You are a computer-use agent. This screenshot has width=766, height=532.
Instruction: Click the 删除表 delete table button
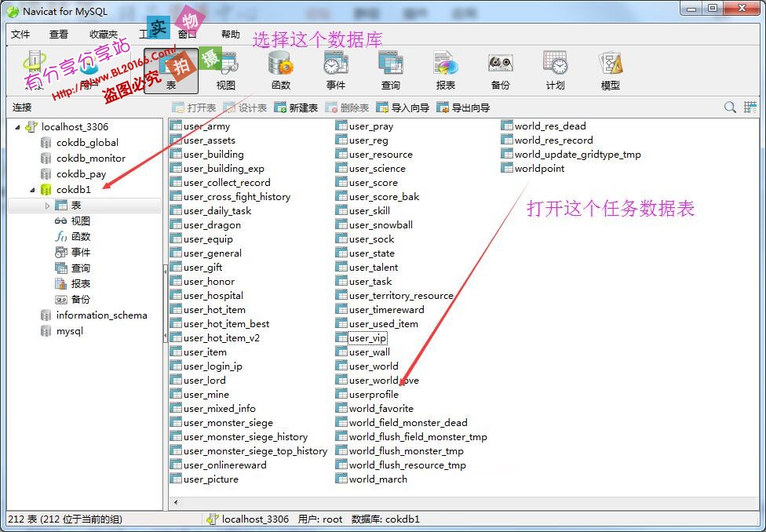click(x=348, y=107)
